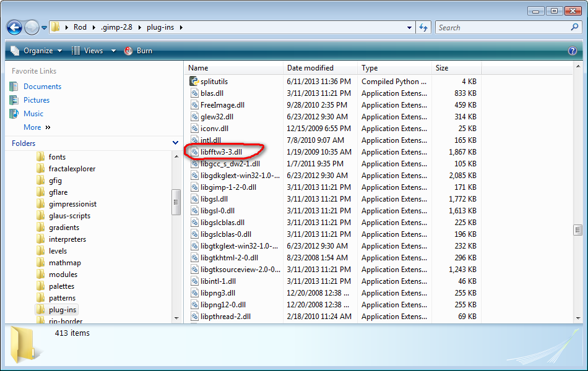
Task: Select the gimpressionist folder in tree
Action: (x=72, y=204)
